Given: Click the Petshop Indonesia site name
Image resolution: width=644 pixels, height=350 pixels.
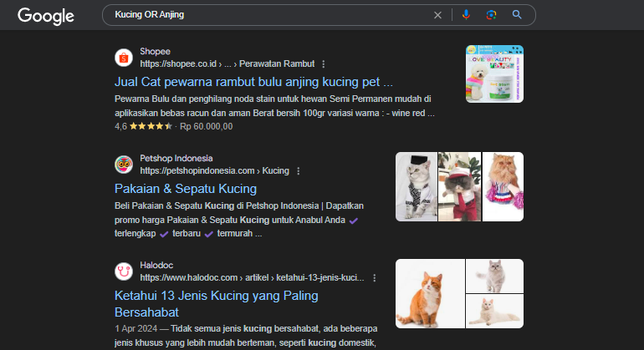Looking at the screenshot, I should pyautogui.click(x=176, y=159).
